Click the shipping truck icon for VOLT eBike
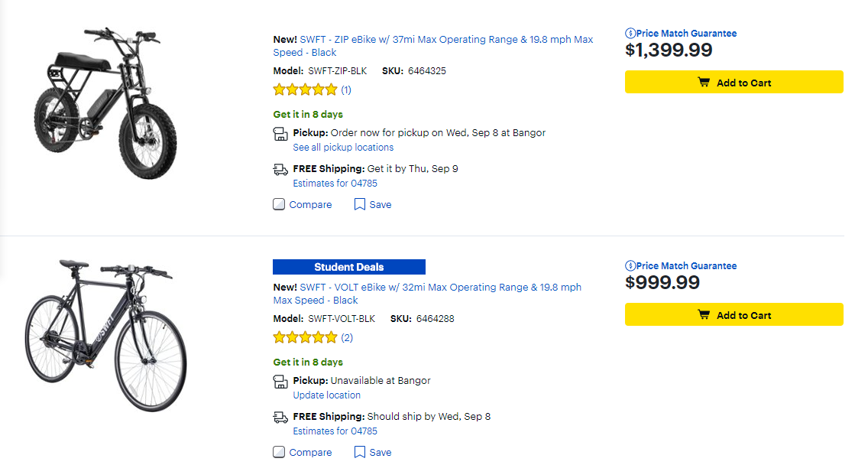 coord(280,417)
